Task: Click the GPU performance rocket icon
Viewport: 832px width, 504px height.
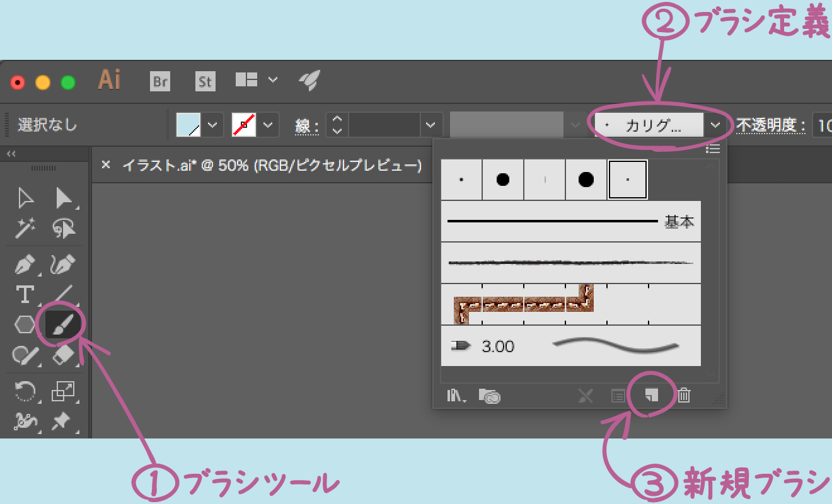Action: pyautogui.click(x=309, y=80)
